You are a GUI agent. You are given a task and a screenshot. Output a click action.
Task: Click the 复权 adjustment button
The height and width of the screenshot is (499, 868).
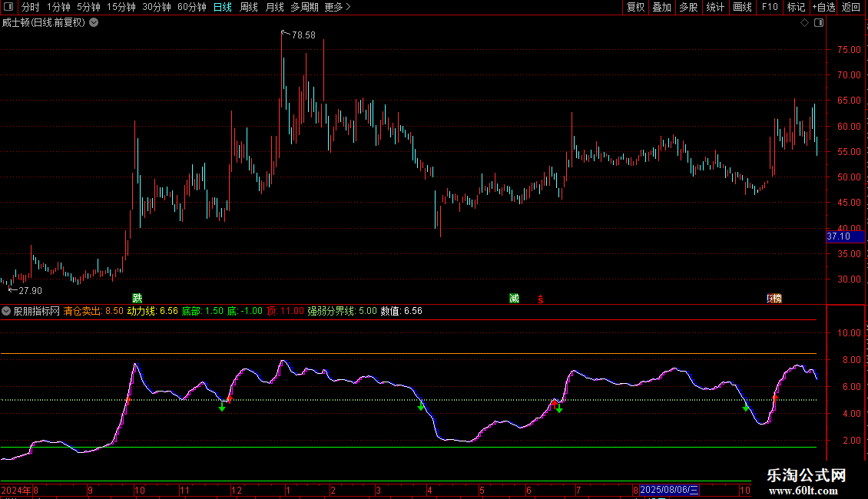click(635, 8)
